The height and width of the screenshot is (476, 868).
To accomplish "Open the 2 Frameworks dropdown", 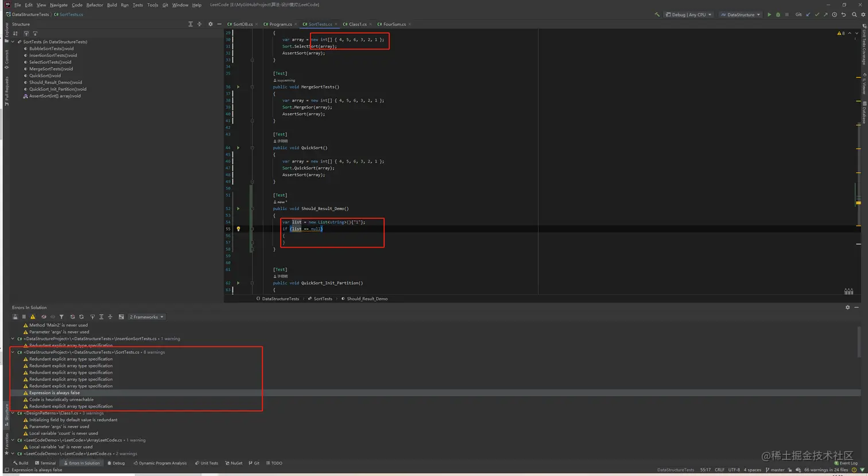I will (146, 317).
